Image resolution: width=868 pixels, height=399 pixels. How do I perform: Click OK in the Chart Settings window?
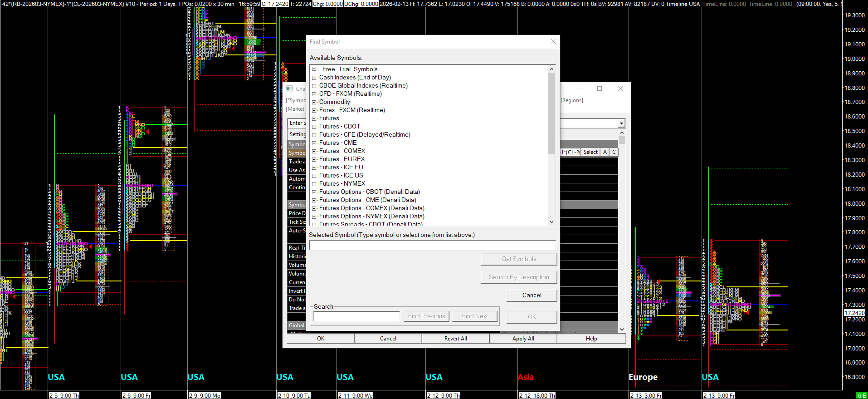point(321,339)
